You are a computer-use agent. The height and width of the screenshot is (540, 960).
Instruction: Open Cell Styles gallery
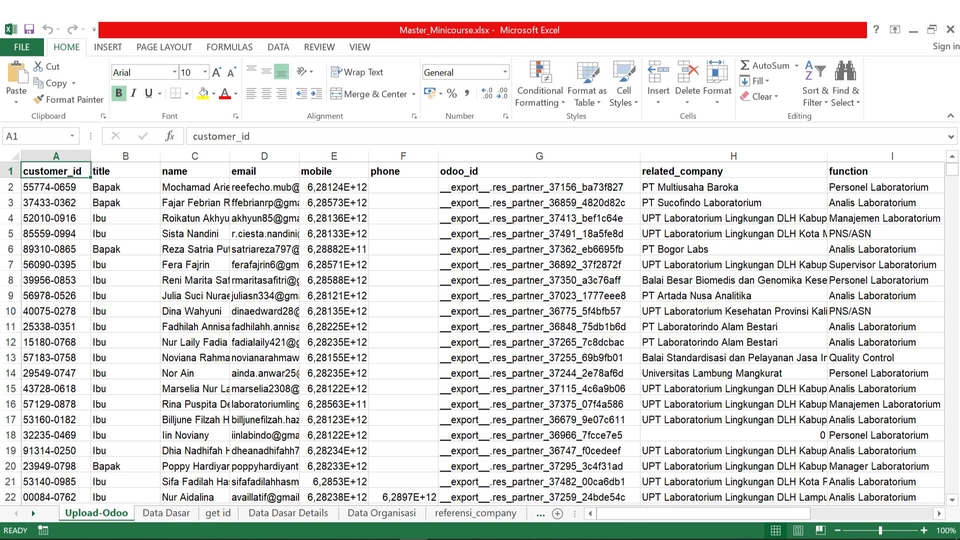click(x=623, y=84)
